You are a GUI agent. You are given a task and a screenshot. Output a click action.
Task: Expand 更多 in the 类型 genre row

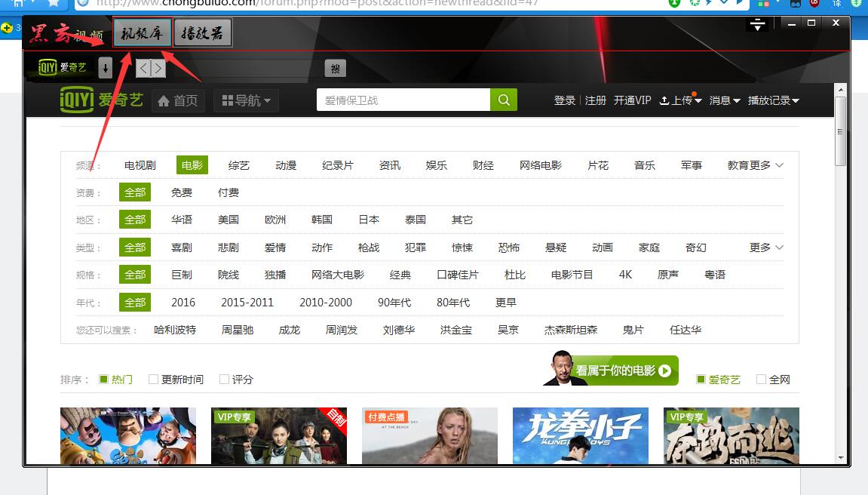pos(766,247)
